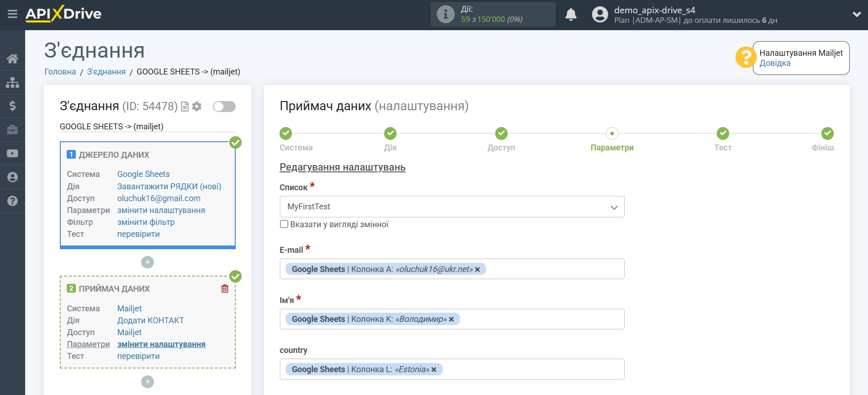
Task: Click source змінити налаштування link
Action: click(x=161, y=210)
